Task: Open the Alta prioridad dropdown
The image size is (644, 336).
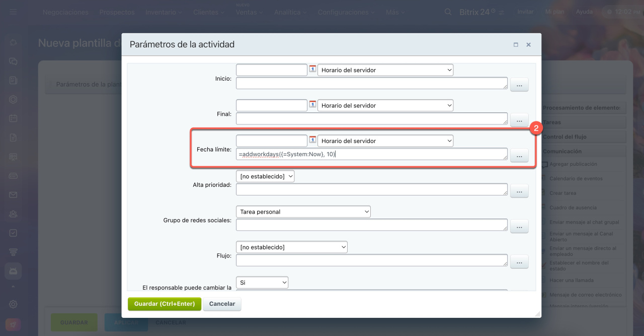Action: pyautogui.click(x=265, y=176)
